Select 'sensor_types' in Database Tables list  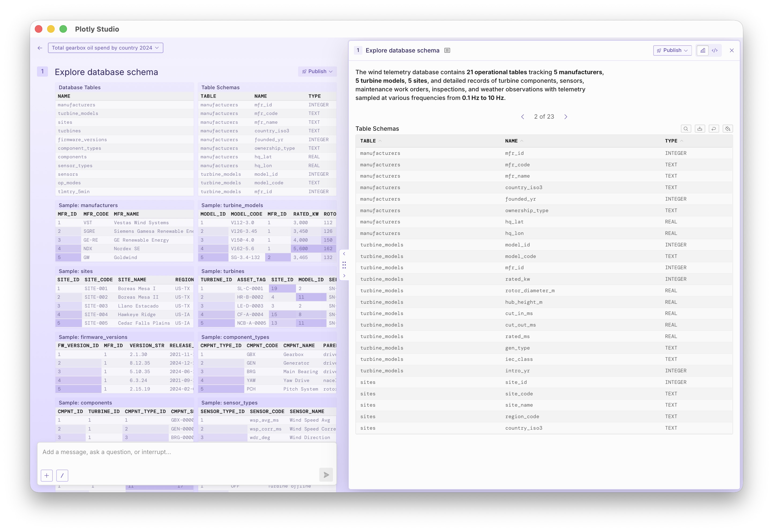(x=75, y=166)
